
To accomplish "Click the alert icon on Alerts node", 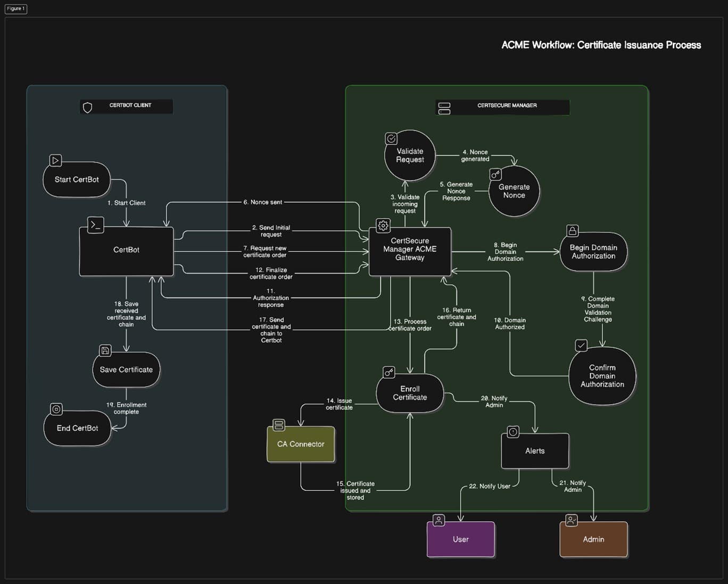I will click(513, 432).
